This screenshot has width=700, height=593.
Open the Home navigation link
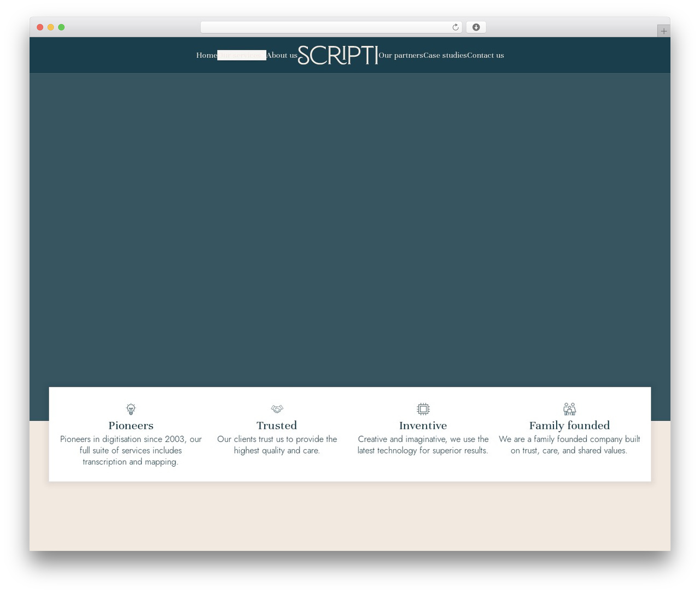tap(207, 55)
